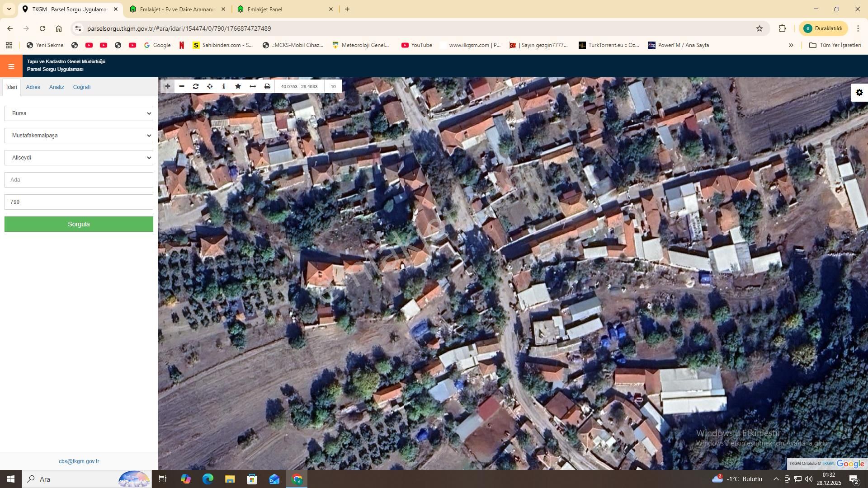
Task: Select the pan/center crosshair tool
Action: point(209,86)
